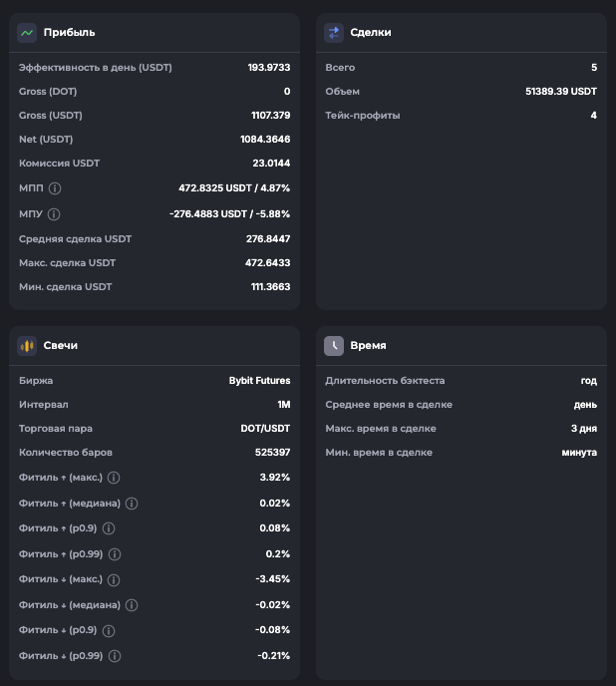Screen dimensions: 616x686
Task: Click info icon beside Фитиль ↑ (p0.9)
Action: click(x=109, y=528)
